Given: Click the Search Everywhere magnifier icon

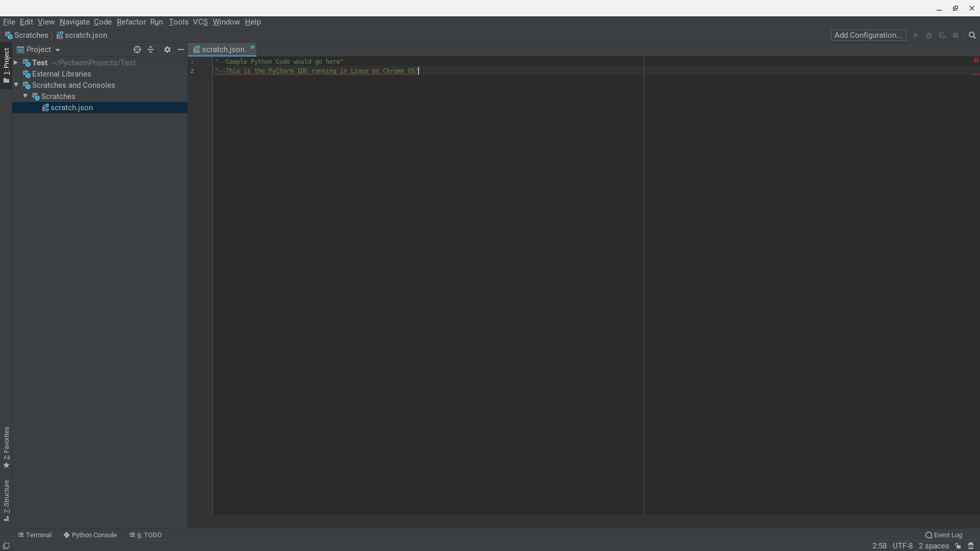Looking at the screenshot, I should [972, 35].
